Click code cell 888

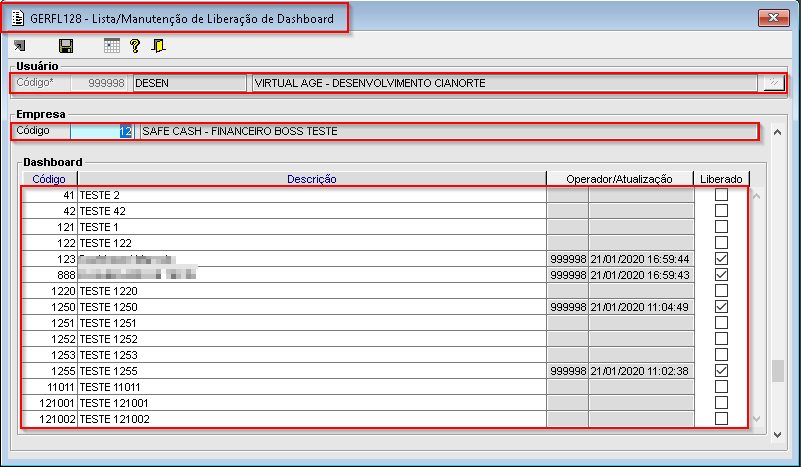click(50, 275)
